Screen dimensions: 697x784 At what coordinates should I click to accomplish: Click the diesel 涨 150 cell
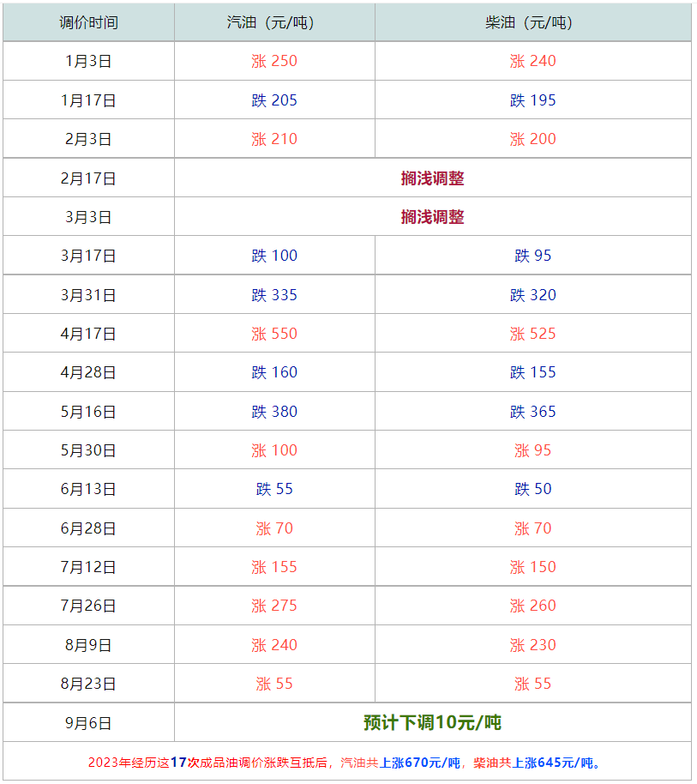click(x=532, y=567)
